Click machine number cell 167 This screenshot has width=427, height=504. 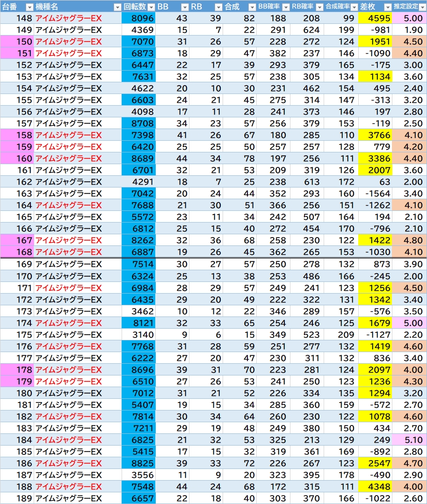tap(17, 240)
